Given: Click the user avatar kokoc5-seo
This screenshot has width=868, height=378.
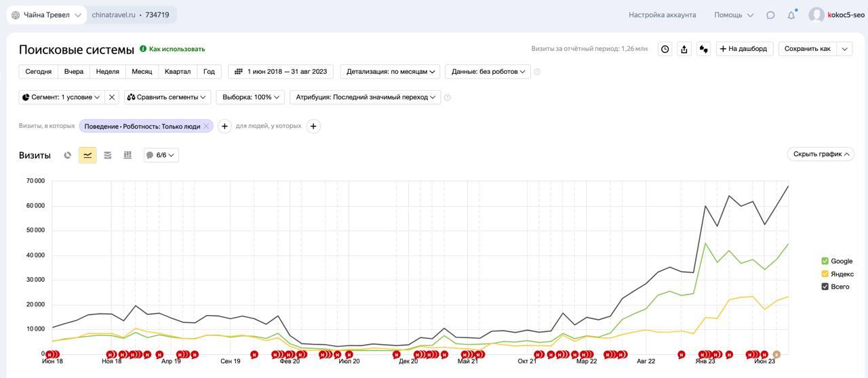Looking at the screenshot, I should click(x=816, y=15).
